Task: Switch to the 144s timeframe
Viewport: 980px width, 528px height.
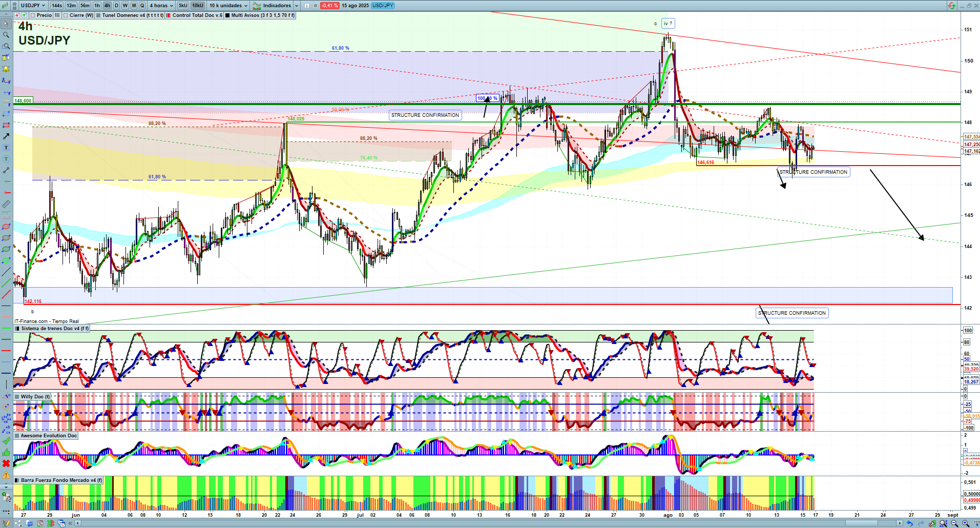Action: pyautogui.click(x=57, y=6)
